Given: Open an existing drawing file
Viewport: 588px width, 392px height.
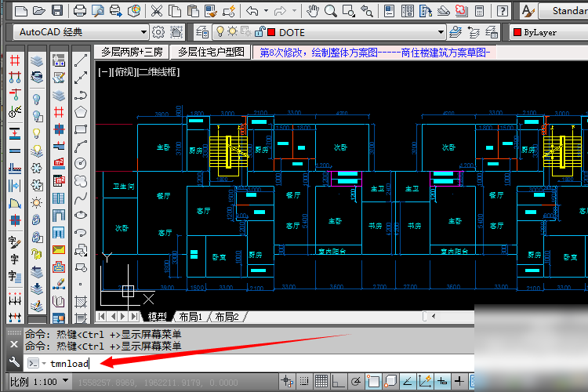Looking at the screenshot, I should pyautogui.click(x=39, y=11).
